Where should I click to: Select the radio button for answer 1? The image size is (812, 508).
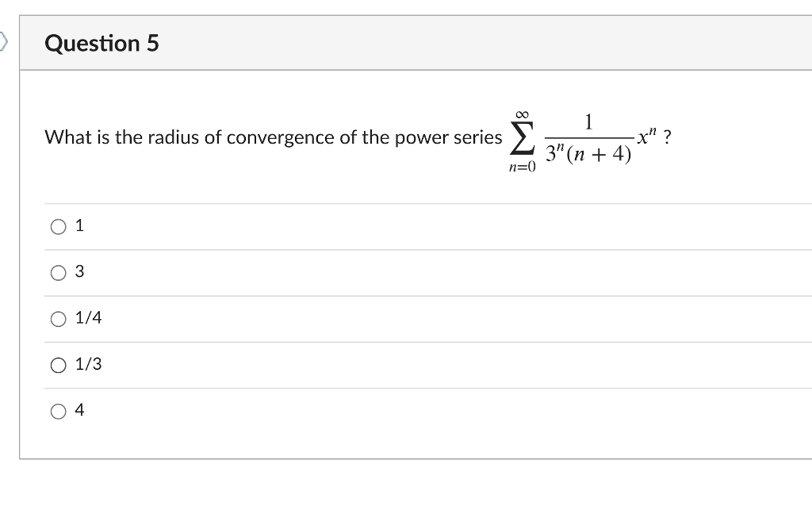57,226
